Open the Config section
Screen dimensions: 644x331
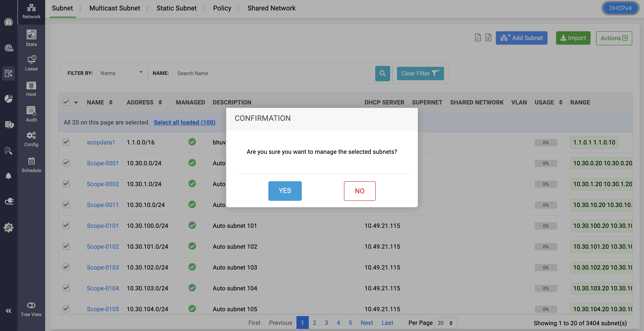point(31,139)
